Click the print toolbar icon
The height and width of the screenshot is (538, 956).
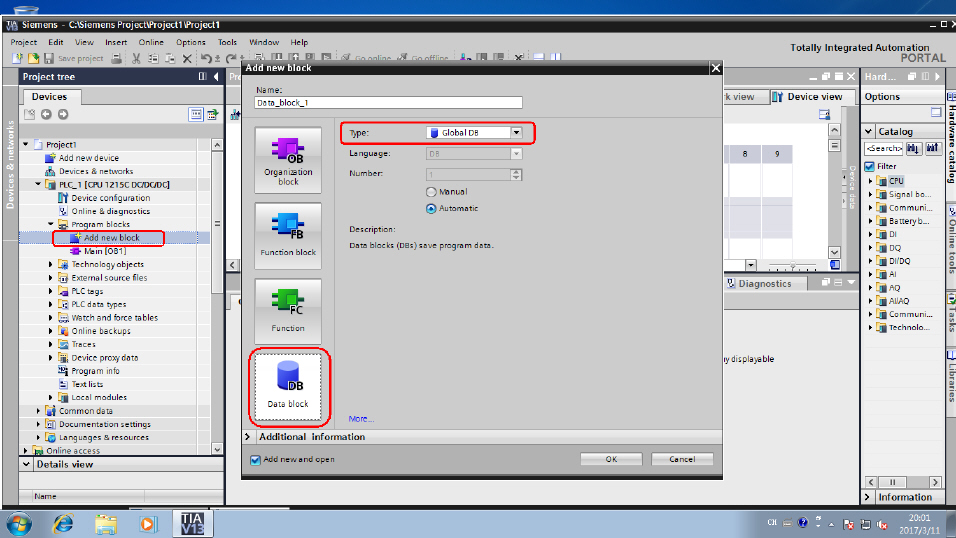click(x=116, y=59)
